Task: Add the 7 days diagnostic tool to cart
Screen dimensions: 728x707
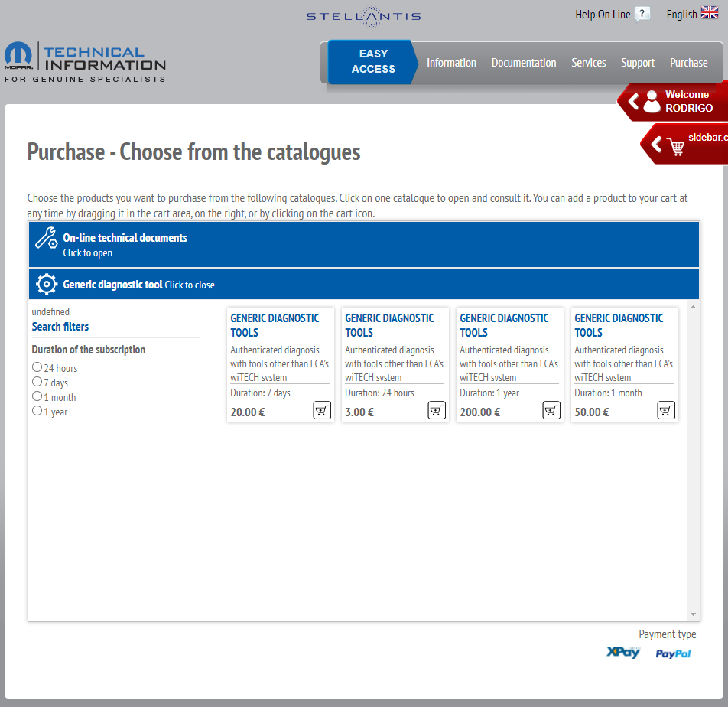Action: coord(322,410)
